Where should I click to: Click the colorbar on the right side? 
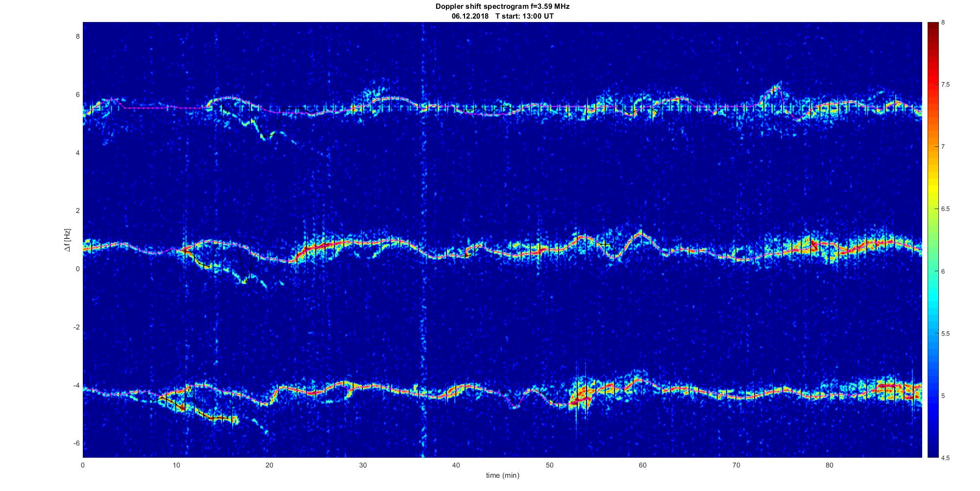coord(933,240)
